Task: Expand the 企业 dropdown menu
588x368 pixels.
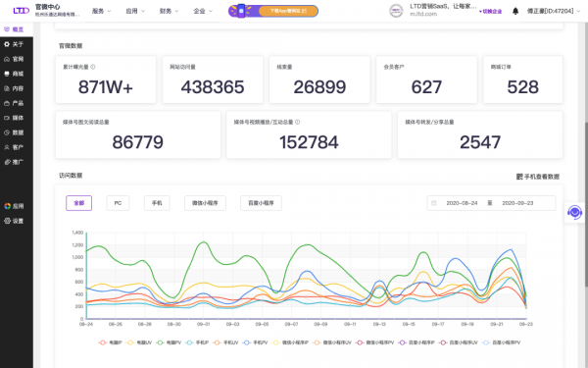Action: [203, 11]
